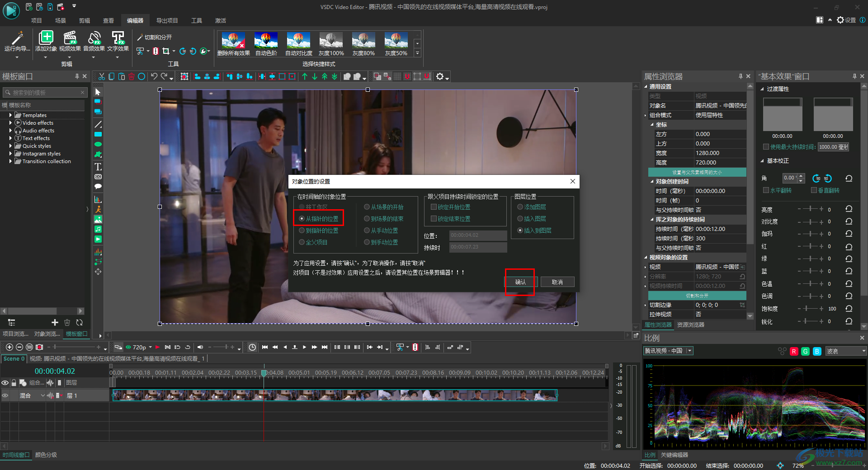Click the clock icon in timeline toolbar
Screen dimensions: 868x470
pyautogui.click(x=252, y=347)
